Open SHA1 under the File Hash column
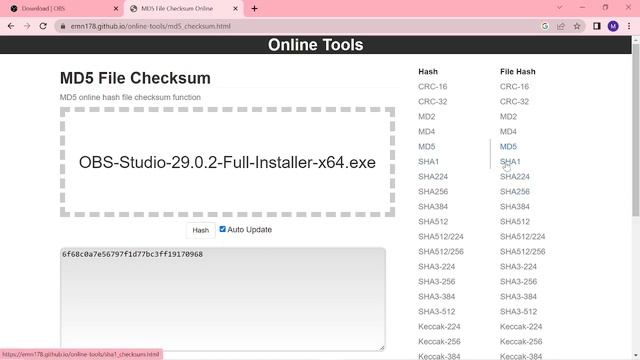Screen dimensions: 640x360 click(x=510, y=162)
